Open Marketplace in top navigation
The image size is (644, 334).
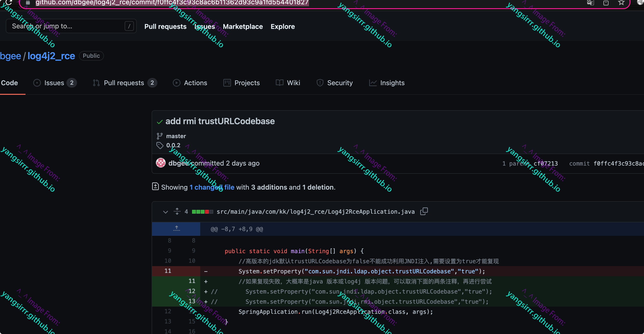coord(243,26)
